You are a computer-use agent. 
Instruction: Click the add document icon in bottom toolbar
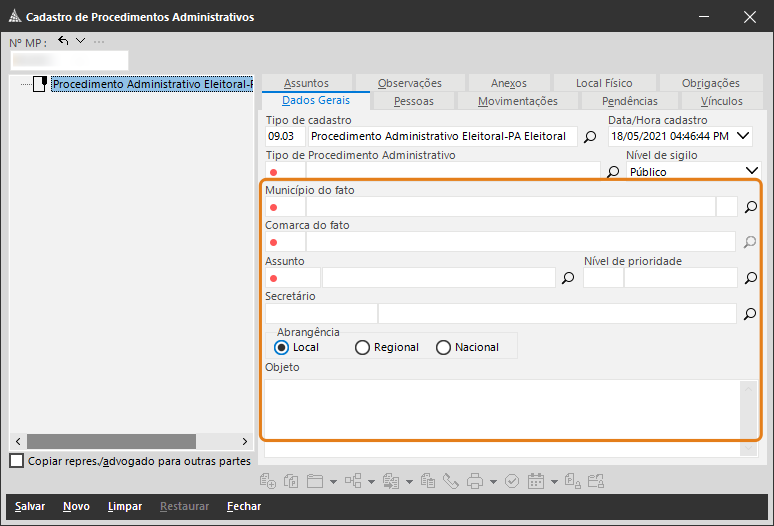pos(268,481)
